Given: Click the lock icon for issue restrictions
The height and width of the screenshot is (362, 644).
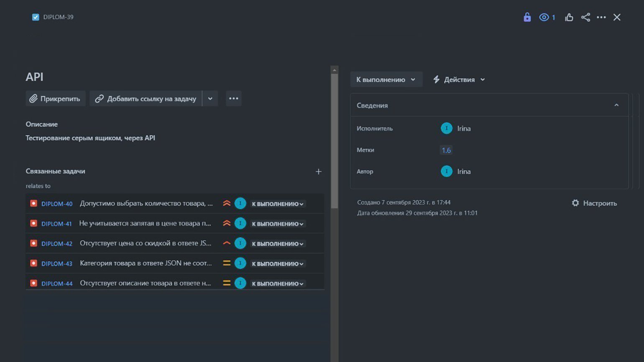Looking at the screenshot, I should 527,17.
